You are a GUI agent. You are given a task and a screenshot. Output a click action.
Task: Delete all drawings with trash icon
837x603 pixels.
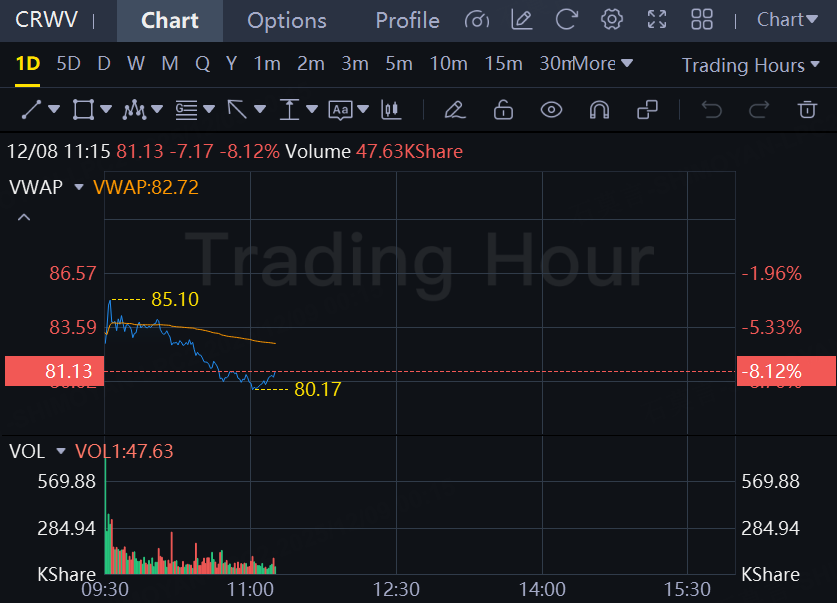click(807, 109)
